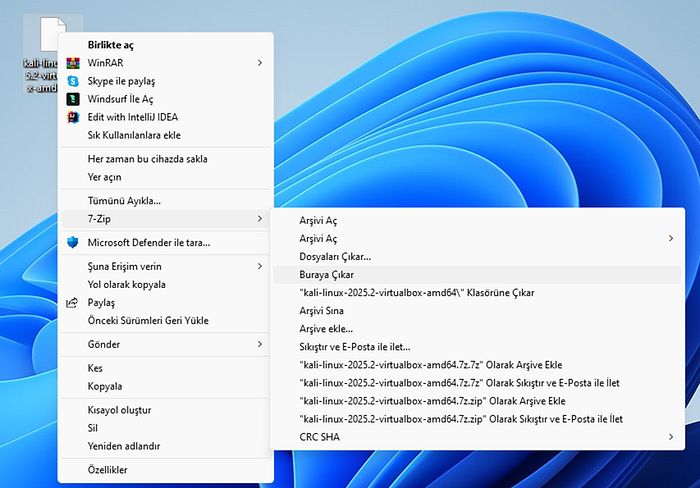Choose .7z.zip Olarak Arşive Ekle
Image resolution: width=700 pixels, height=488 pixels.
point(477,401)
